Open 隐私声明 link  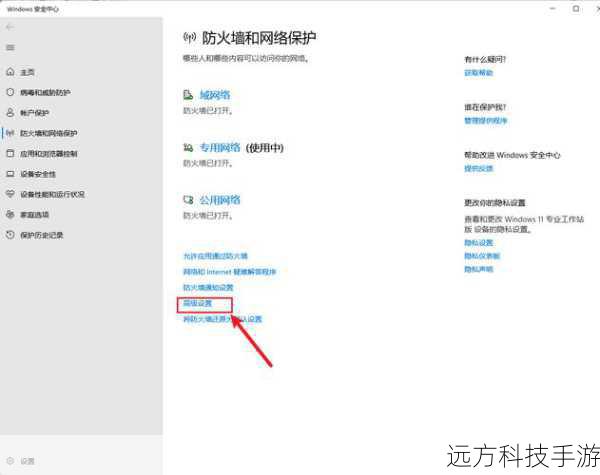(478, 269)
